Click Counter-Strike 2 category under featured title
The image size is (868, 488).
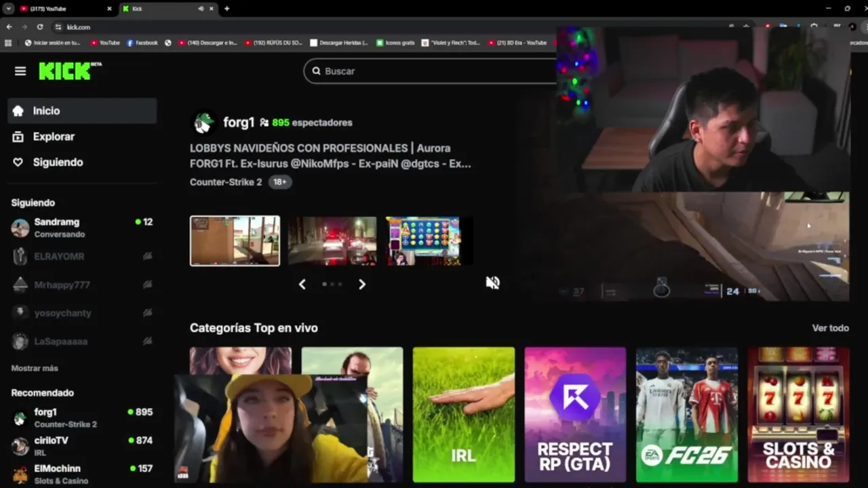pyautogui.click(x=226, y=182)
